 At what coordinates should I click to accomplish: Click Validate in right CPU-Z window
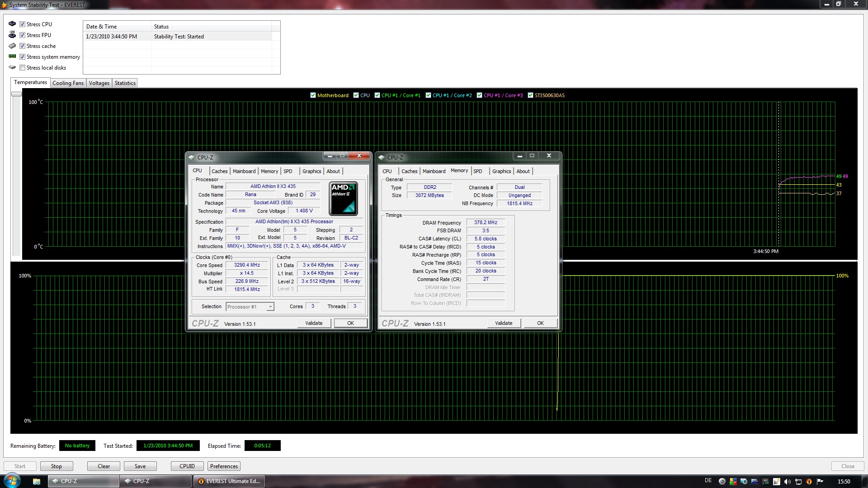pos(504,323)
